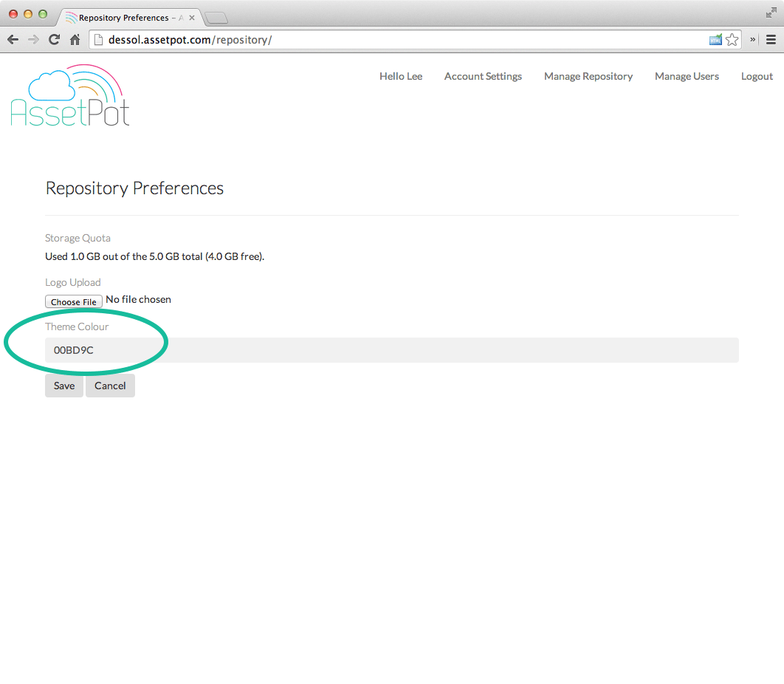Open a new browser tab

[x=216, y=18]
